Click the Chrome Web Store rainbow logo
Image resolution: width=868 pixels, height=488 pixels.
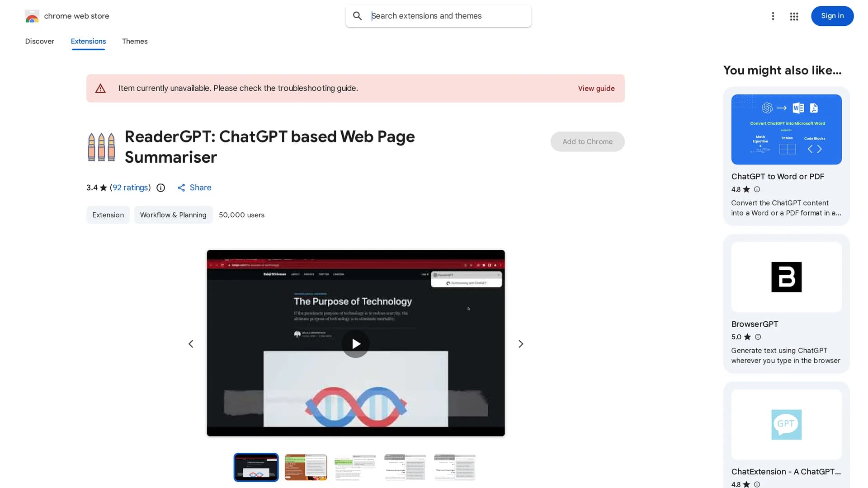32,16
